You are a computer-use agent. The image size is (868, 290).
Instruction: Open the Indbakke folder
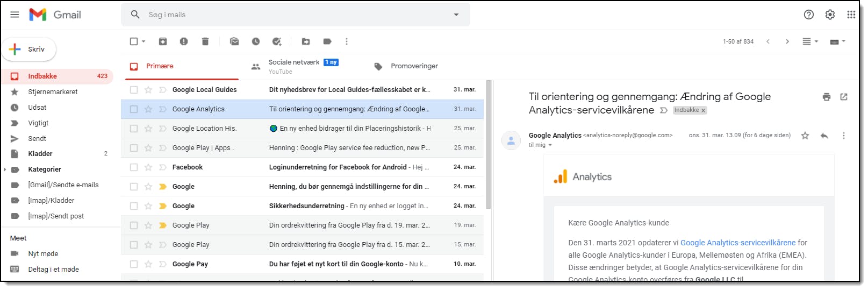tap(57, 76)
